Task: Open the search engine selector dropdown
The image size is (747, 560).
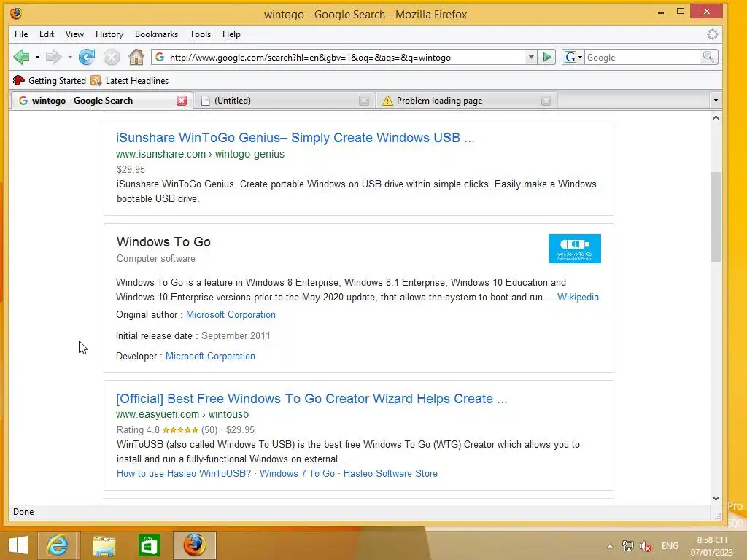Action: pos(573,57)
